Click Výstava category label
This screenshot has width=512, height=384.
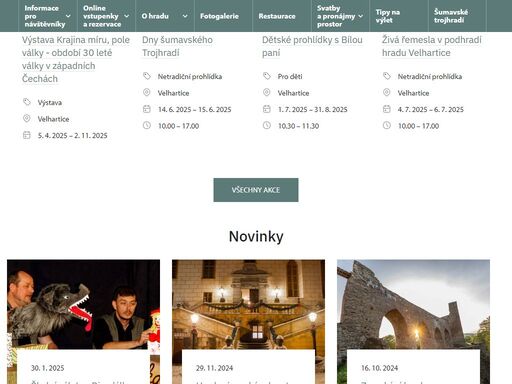[x=50, y=102]
